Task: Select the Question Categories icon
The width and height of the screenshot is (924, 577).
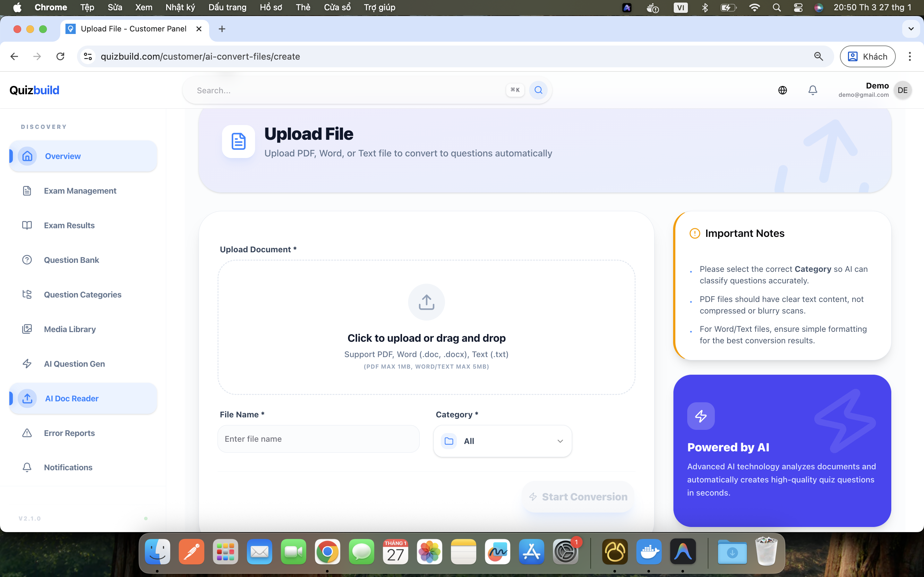Action: (27, 294)
